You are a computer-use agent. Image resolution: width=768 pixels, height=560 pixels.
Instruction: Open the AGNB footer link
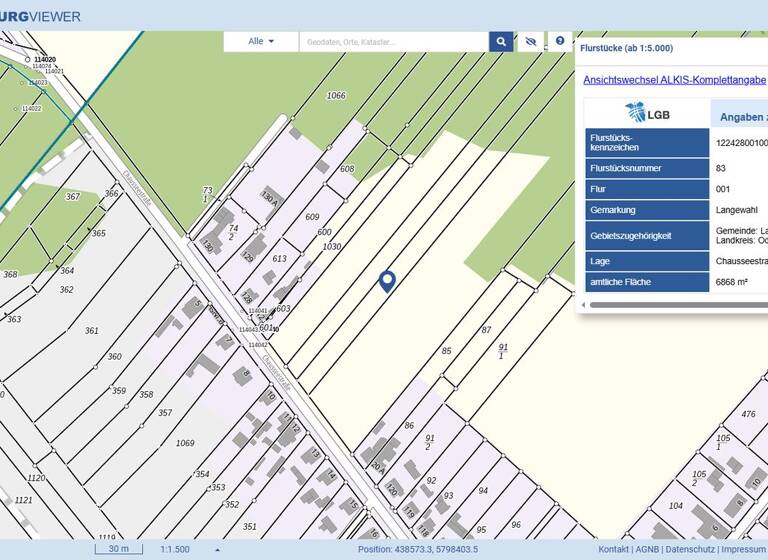[x=647, y=550]
